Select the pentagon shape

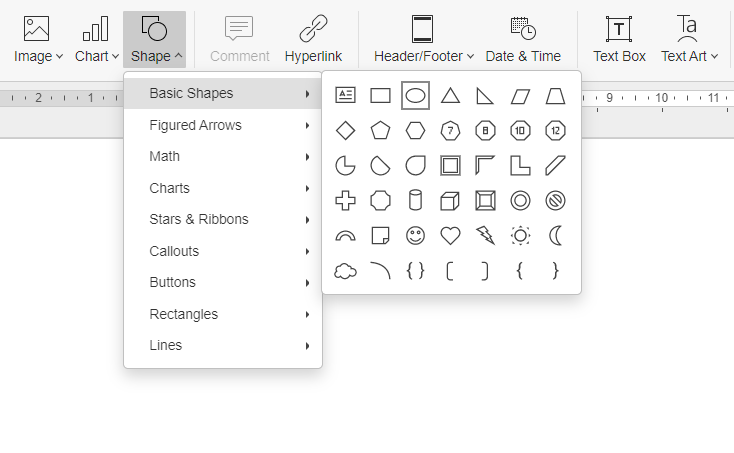tap(380, 131)
